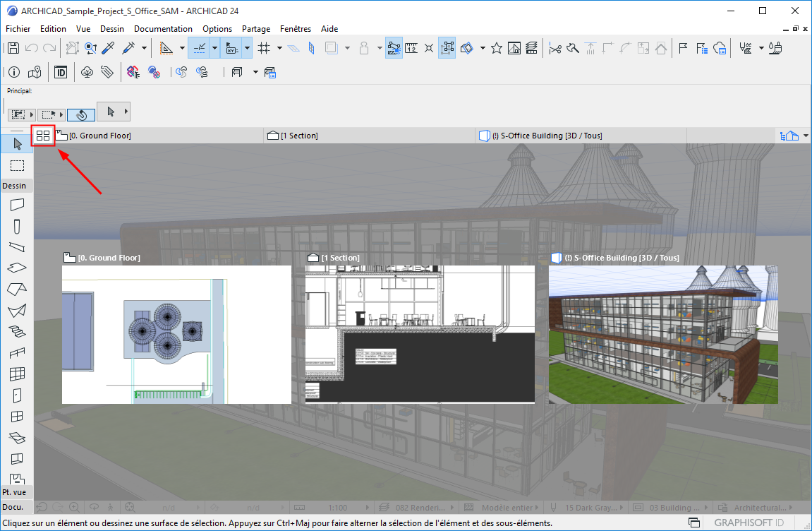The height and width of the screenshot is (531, 812).
Task: Click the Save icon in the toolbar
Action: [13, 48]
